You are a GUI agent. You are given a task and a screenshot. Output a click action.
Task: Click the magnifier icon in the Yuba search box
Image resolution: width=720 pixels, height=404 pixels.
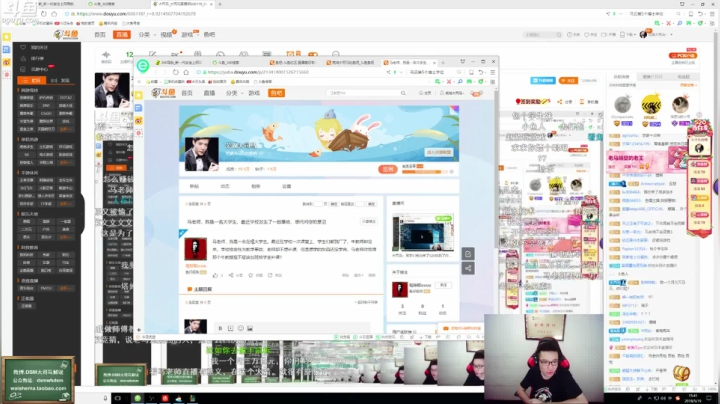[x=403, y=93]
